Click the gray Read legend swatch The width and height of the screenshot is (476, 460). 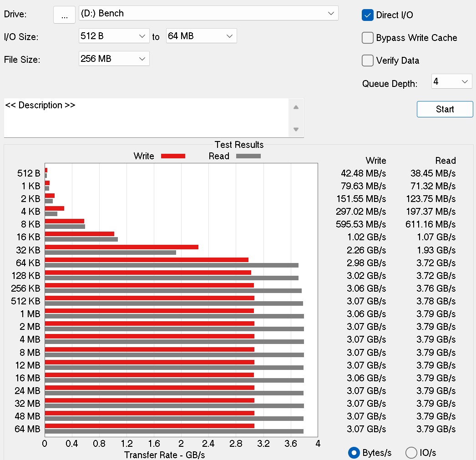point(248,156)
